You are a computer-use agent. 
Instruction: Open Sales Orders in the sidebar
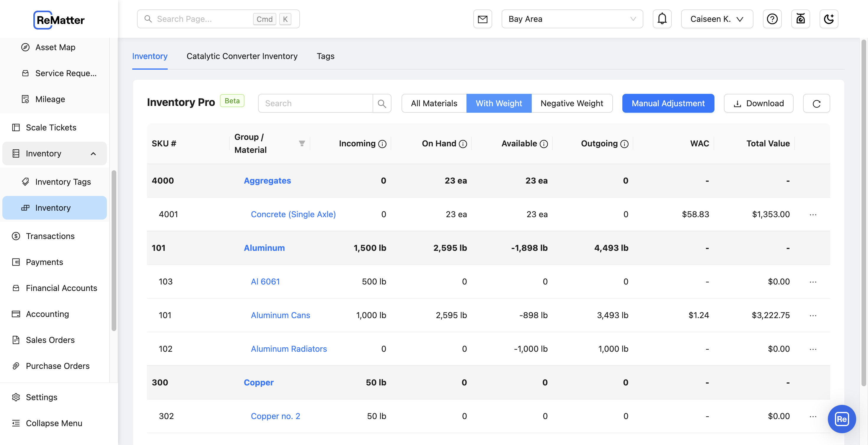coord(55,340)
